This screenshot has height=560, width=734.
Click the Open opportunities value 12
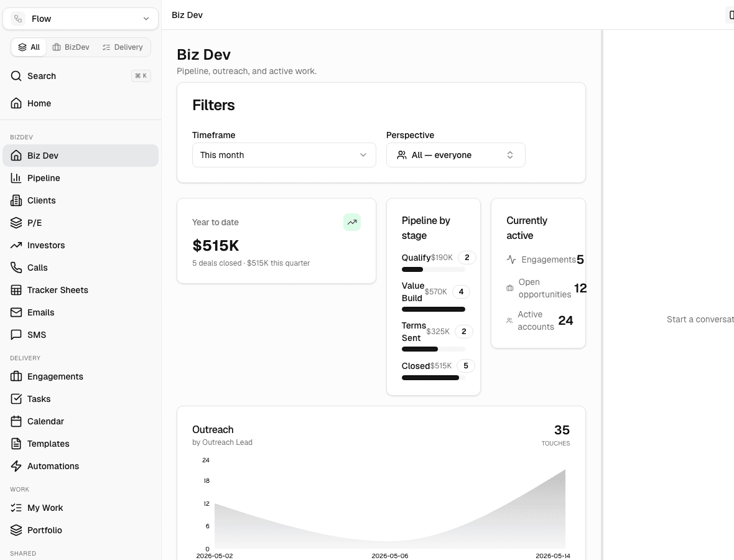[x=580, y=288]
